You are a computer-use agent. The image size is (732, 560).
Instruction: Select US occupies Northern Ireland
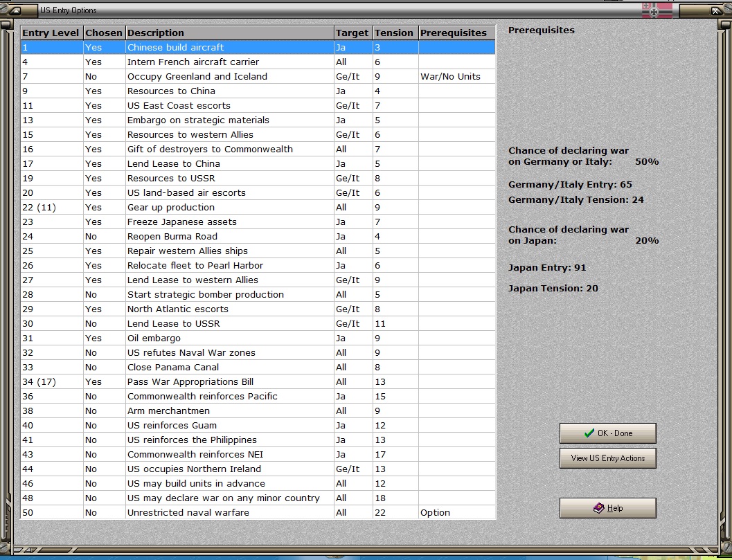coord(258,469)
